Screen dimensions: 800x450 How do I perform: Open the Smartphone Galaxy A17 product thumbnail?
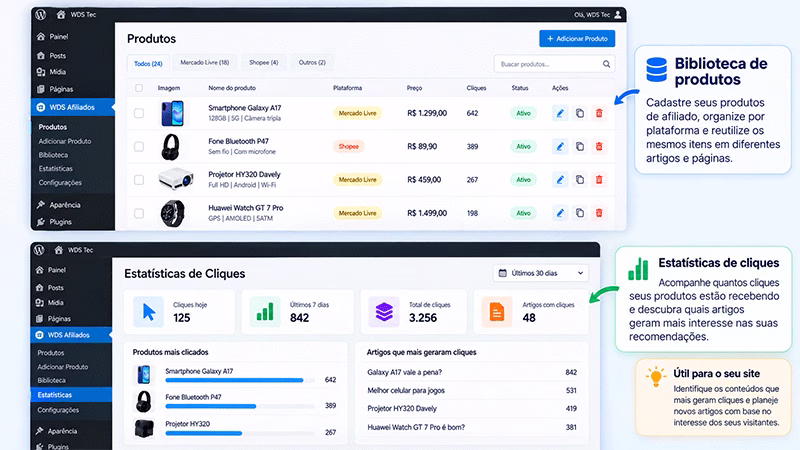click(172, 113)
